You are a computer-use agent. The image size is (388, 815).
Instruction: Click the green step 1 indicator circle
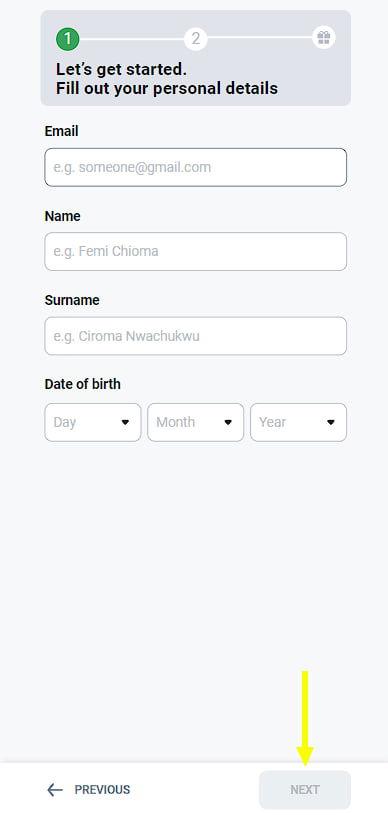click(x=68, y=38)
